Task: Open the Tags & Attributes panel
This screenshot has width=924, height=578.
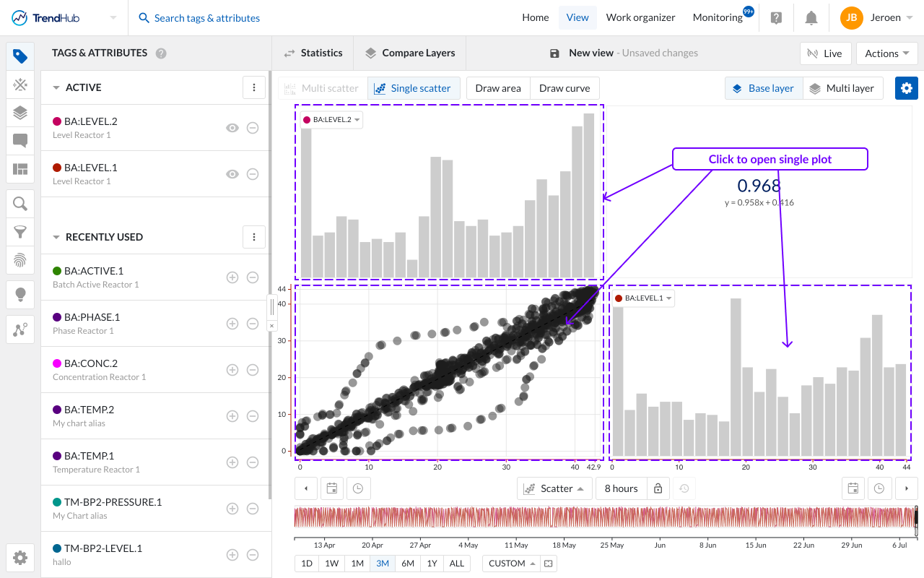Action: coord(19,55)
